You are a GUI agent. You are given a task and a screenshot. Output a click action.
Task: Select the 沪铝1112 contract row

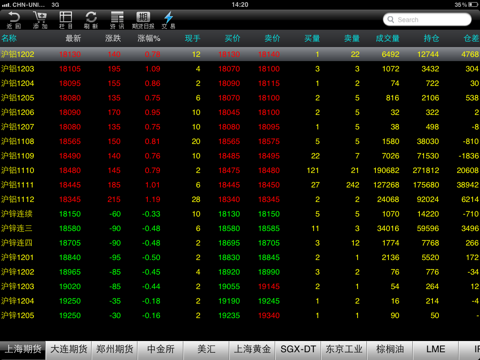240,199
